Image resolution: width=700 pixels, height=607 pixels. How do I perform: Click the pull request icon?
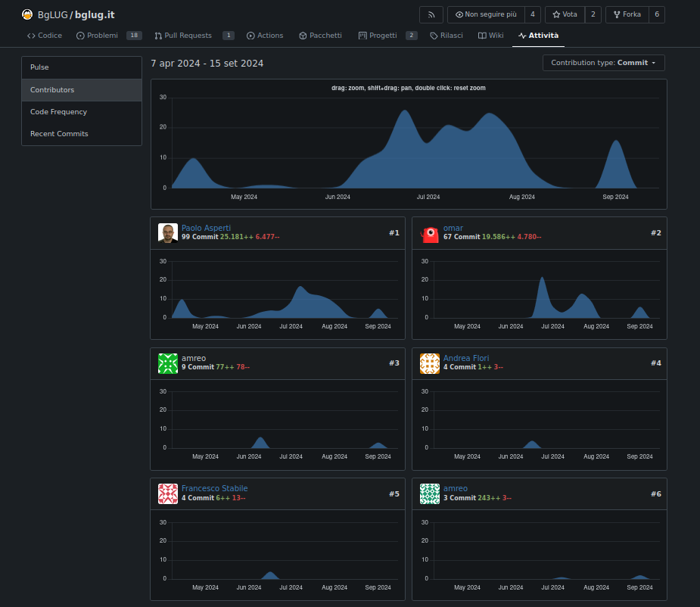pyautogui.click(x=158, y=36)
